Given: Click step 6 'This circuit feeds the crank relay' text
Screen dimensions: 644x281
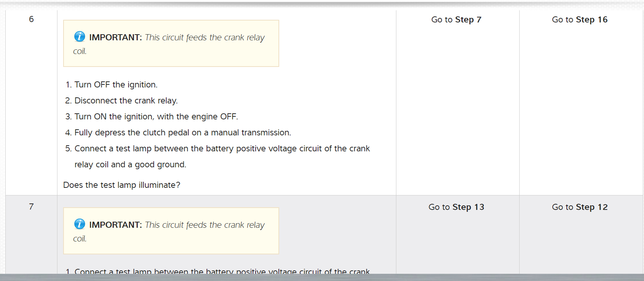Looking at the screenshot, I should click(x=205, y=38).
